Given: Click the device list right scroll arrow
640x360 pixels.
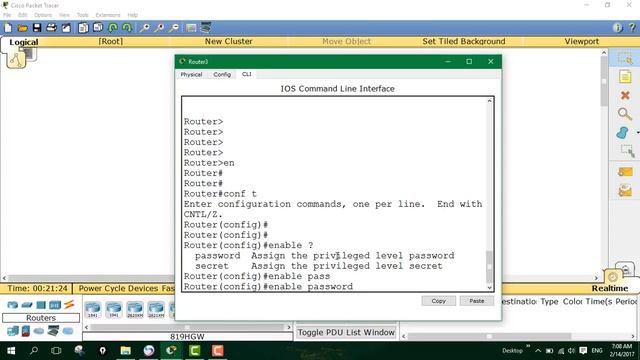Looking at the screenshot, I should point(289,327).
